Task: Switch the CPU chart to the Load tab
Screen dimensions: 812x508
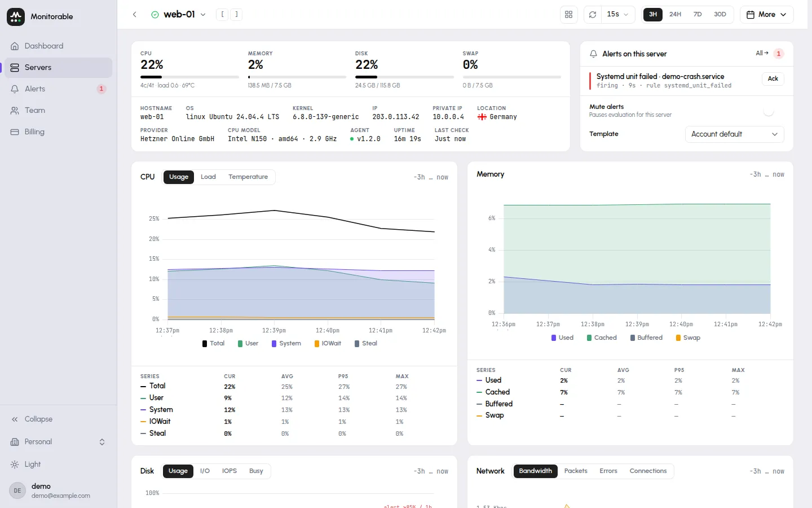Action: (208, 177)
